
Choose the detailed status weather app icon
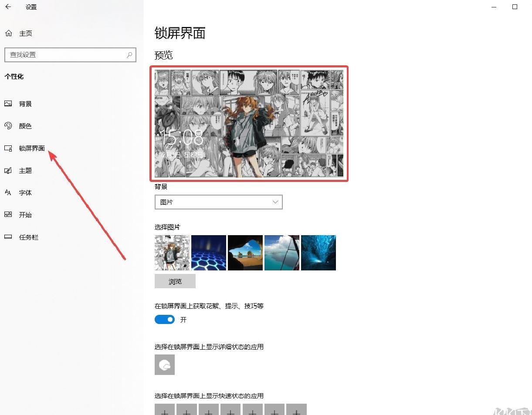[165, 365]
